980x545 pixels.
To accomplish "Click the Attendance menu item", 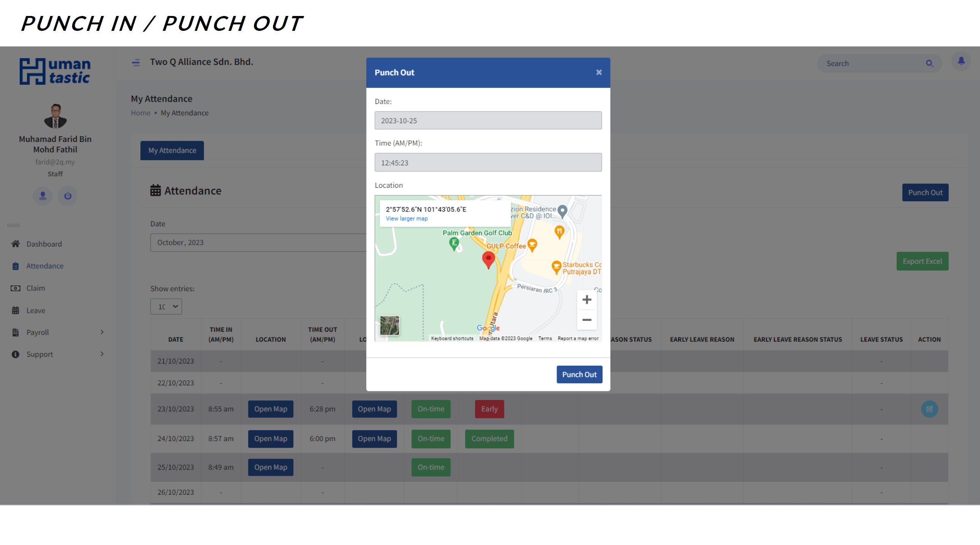I will coord(44,265).
